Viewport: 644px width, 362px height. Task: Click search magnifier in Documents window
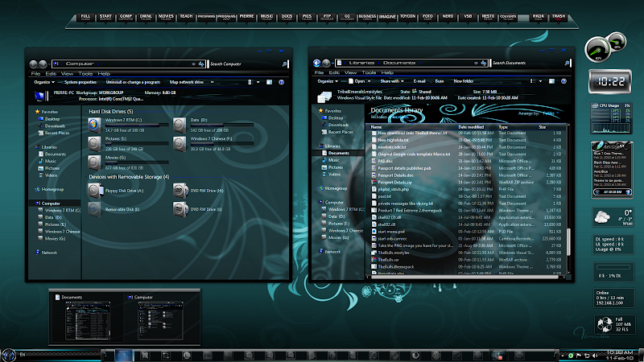click(568, 64)
